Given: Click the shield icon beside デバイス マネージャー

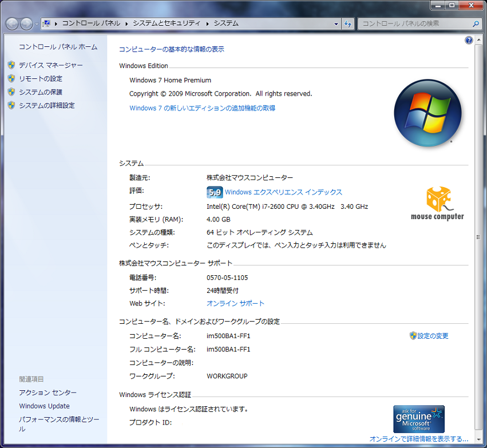Looking at the screenshot, I should pyautogui.click(x=11, y=65).
